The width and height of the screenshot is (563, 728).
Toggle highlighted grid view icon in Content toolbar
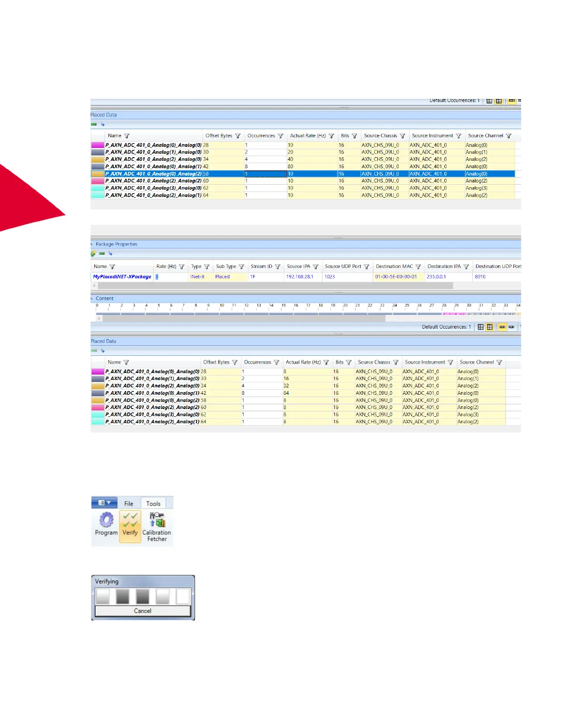[x=490, y=327]
